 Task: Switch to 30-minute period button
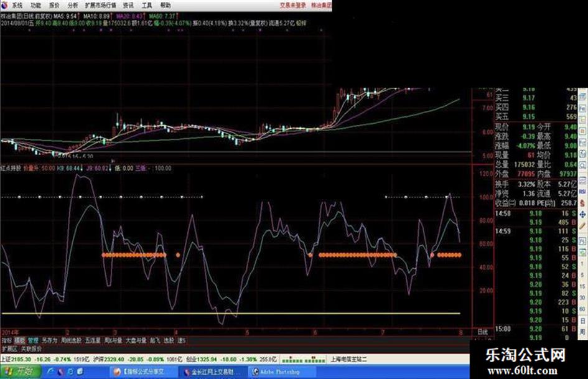pyautogui.click(x=583, y=298)
